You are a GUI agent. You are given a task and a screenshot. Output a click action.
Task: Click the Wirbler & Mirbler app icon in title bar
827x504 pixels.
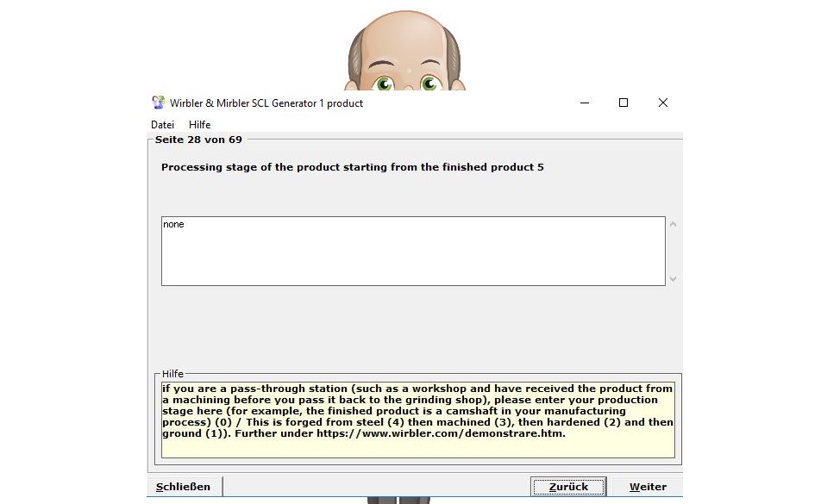coord(158,103)
